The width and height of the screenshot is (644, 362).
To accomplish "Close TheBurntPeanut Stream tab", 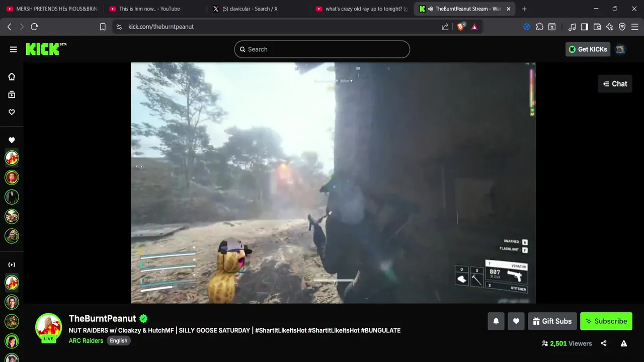I will point(509,9).
